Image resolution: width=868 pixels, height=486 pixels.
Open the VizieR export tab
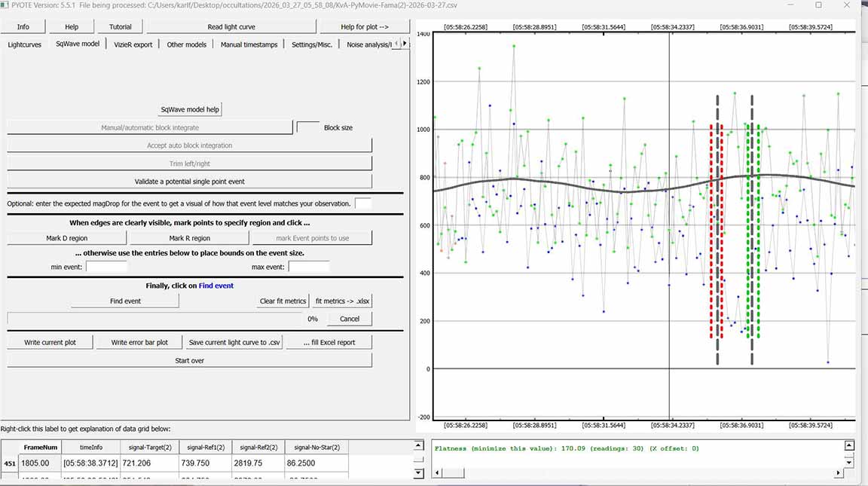click(x=133, y=44)
